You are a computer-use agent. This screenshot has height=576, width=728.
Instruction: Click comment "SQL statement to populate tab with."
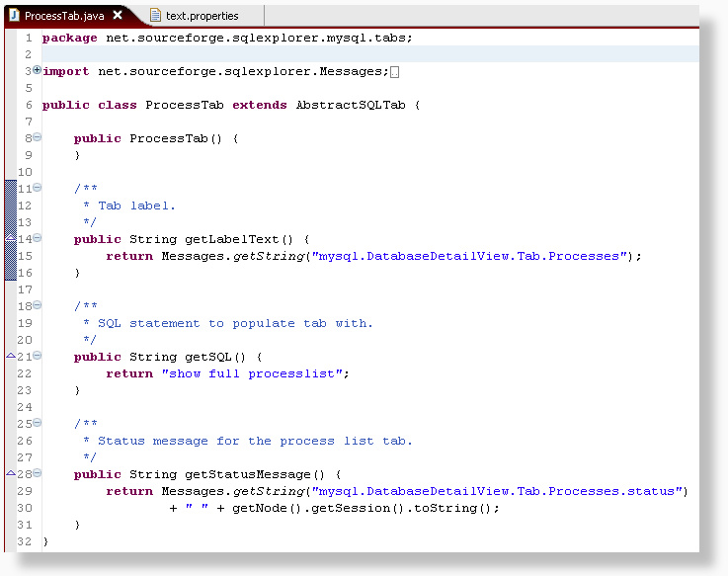click(x=235, y=323)
